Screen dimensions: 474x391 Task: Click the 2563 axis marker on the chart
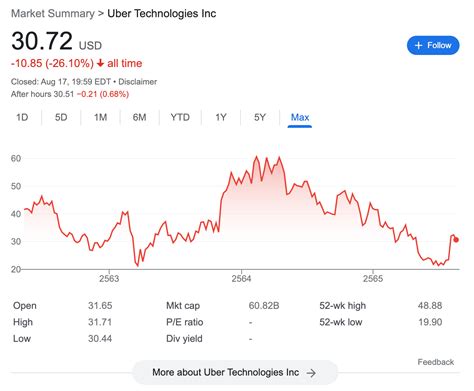[109, 278]
